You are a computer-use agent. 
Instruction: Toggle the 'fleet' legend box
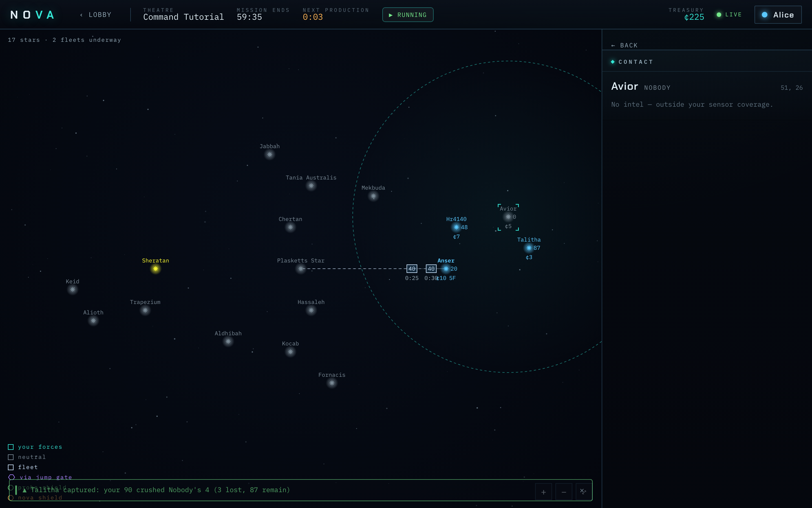point(11,467)
